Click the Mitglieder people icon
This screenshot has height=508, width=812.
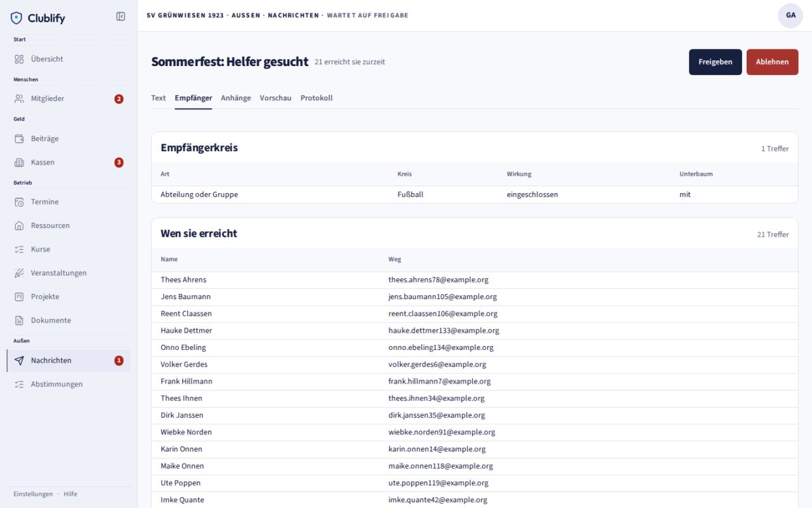pyautogui.click(x=19, y=98)
